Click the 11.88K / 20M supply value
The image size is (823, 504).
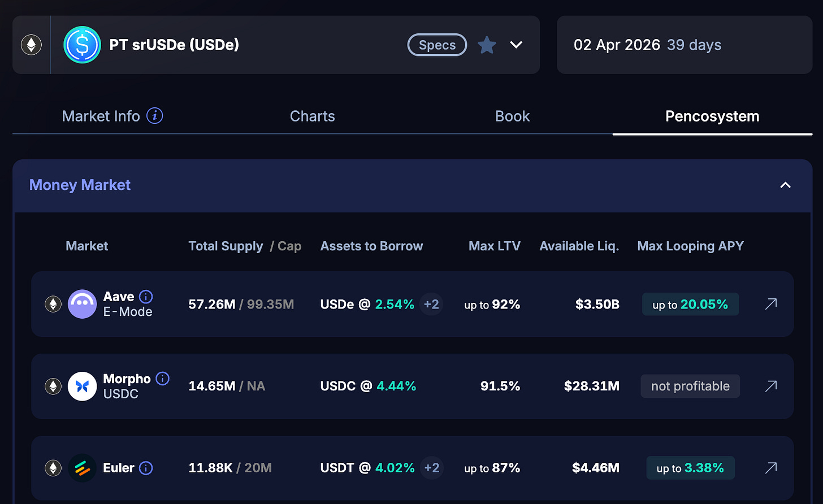(230, 468)
